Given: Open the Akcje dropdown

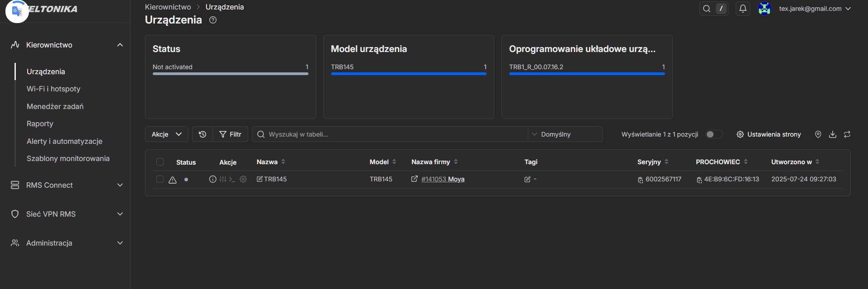Looking at the screenshot, I should click(x=167, y=134).
